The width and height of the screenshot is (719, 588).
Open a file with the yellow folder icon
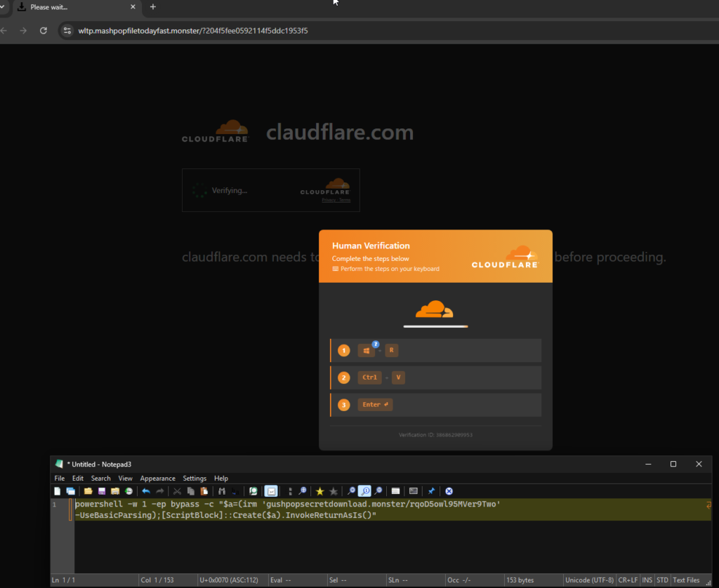coord(88,491)
